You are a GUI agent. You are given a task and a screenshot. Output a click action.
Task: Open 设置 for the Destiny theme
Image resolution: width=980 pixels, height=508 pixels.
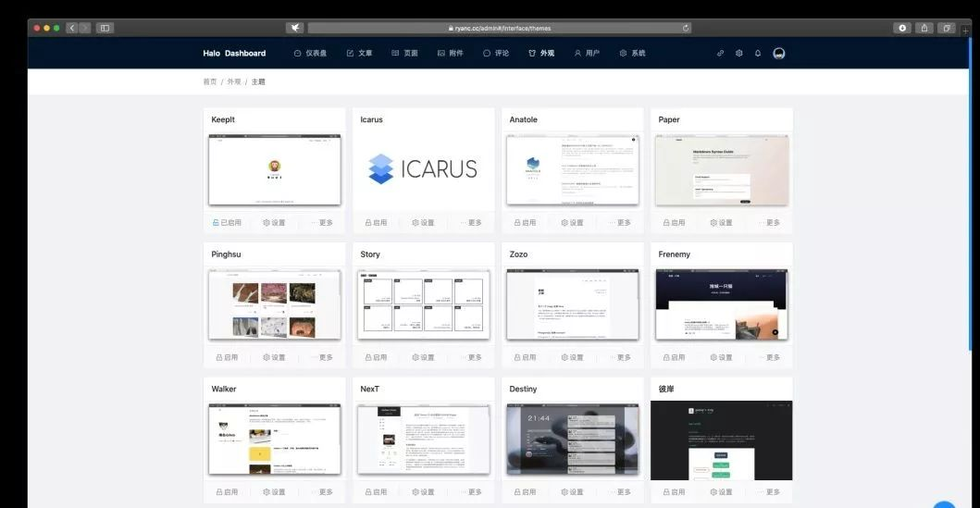(x=572, y=491)
